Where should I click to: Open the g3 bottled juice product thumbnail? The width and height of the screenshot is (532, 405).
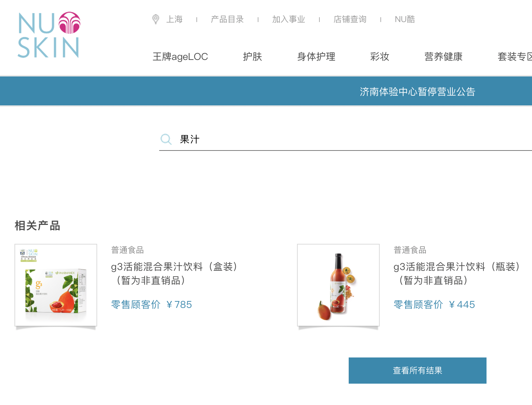click(338, 285)
